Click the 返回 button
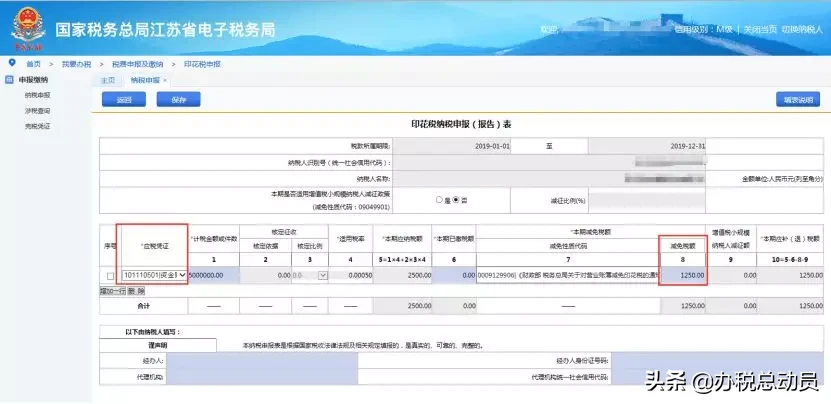831x404 pixels. click(x=124, y=99)
